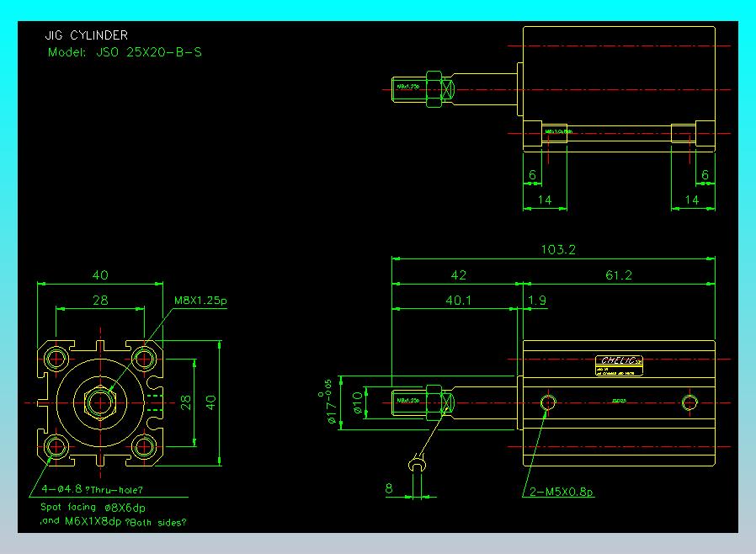Select the "Spot facing ø8X6dp" note

click(x=93, y=507)
